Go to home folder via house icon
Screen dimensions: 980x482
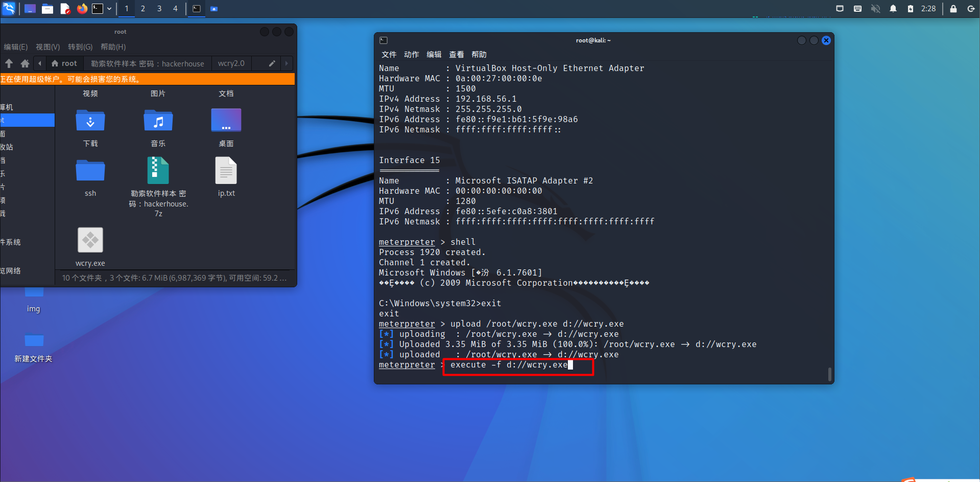pyautogui.click(x=25, y=63)
